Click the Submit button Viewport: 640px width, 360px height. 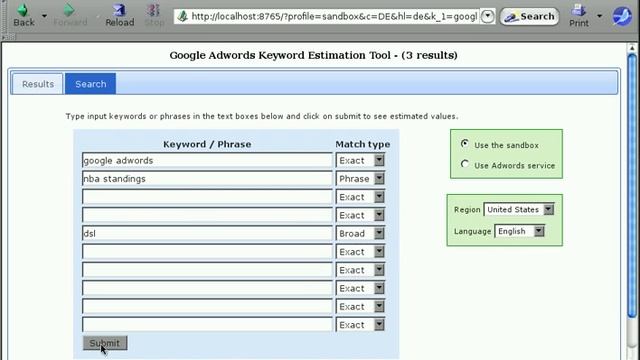click(105, 343)
